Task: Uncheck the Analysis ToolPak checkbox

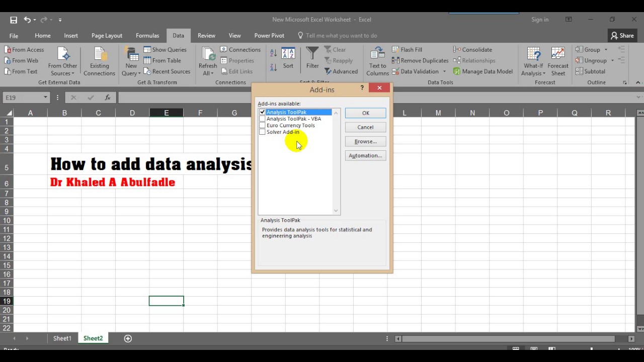Action: click(x=262, y=112)
